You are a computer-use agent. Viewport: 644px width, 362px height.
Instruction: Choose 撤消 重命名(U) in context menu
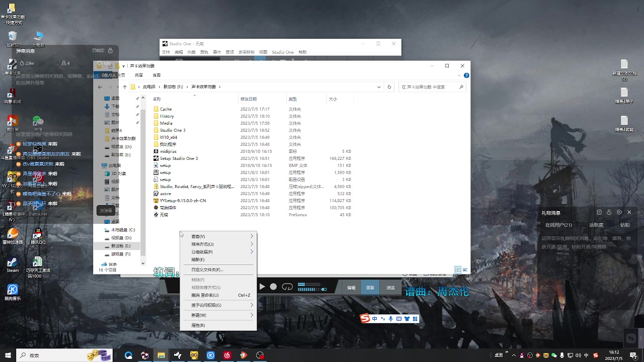218,295
